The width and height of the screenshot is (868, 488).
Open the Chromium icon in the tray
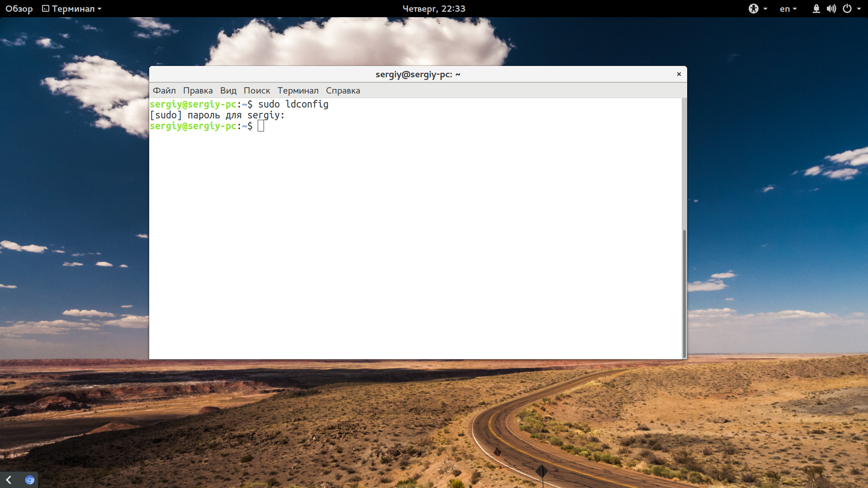pyautogui.click(x=30, y=480)
